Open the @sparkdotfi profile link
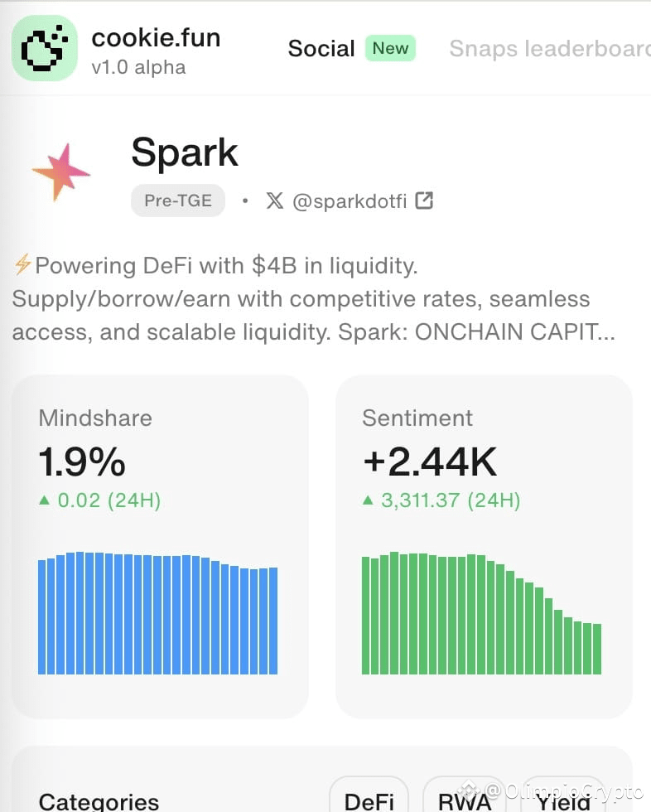Viewport: 651px width, 812px height. pyautogui.click(x=350, y=201)
